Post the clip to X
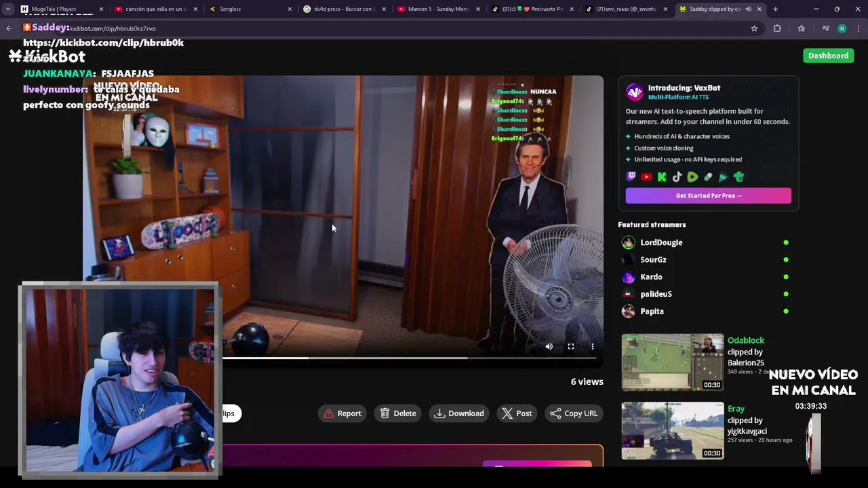868x488 pixels. point(517,413)
